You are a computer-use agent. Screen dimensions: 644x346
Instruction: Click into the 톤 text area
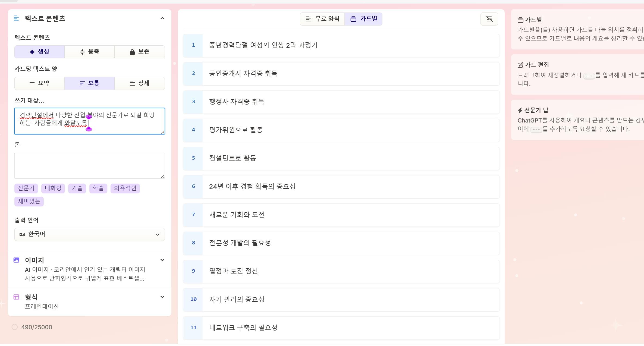89,165
